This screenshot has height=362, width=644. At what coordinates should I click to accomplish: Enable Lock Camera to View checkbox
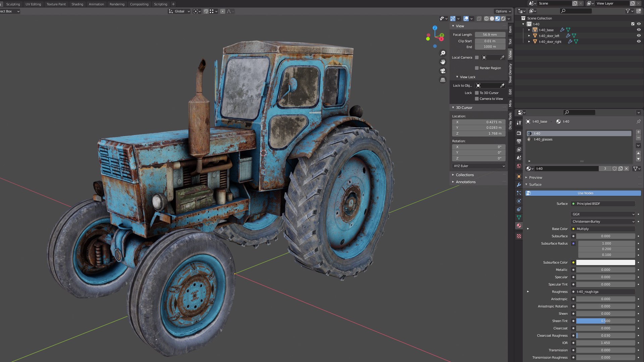pos(477,99)
